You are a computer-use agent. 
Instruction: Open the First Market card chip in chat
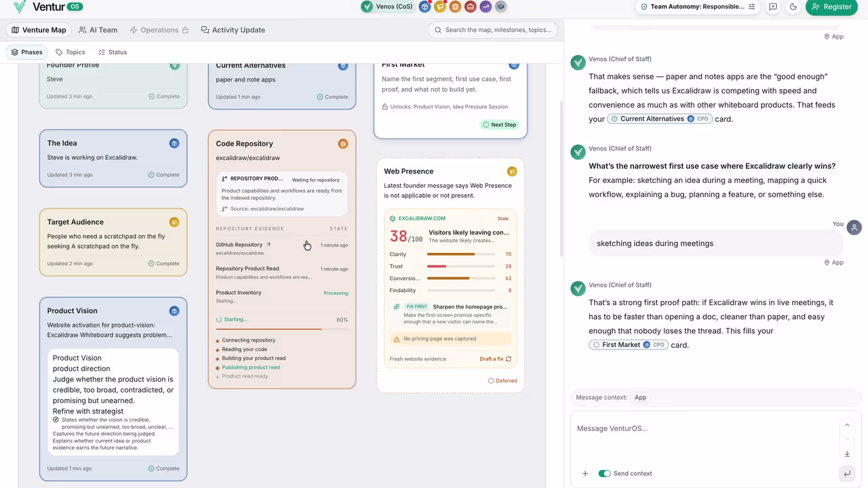click(x=629, y=345)
